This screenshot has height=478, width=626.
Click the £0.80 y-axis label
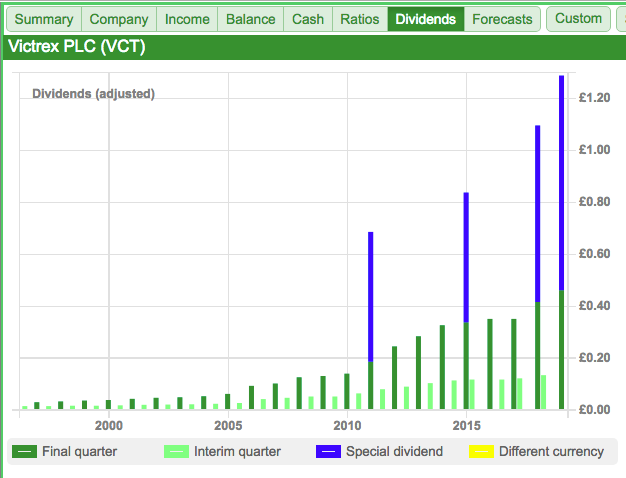pos(594,202)
